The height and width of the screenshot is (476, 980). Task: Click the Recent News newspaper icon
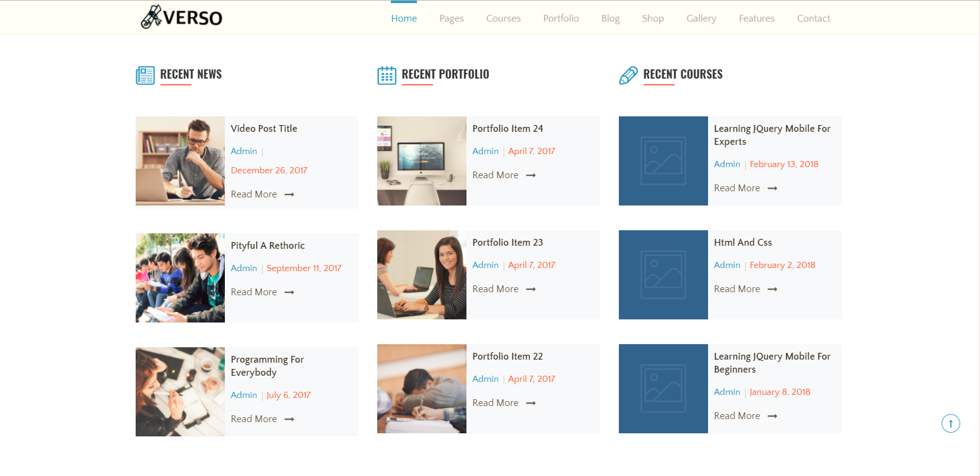coord(145,76)
